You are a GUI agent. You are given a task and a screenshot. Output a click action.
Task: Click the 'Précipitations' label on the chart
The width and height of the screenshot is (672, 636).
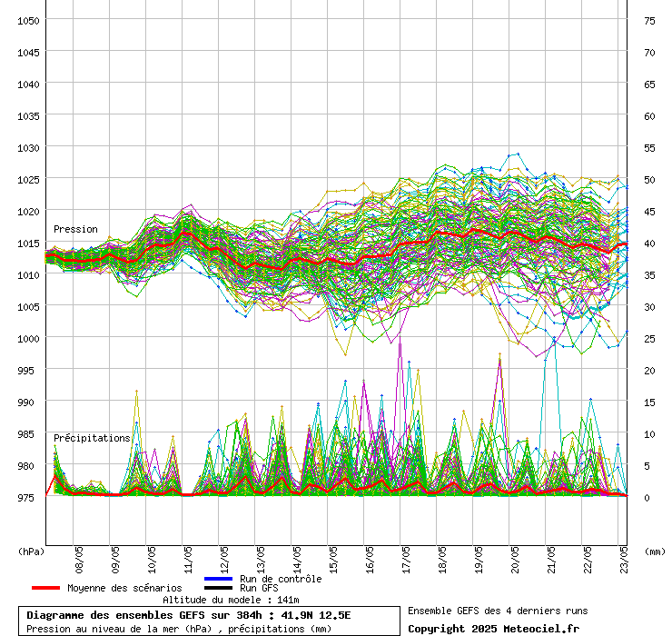click(92, 438)
